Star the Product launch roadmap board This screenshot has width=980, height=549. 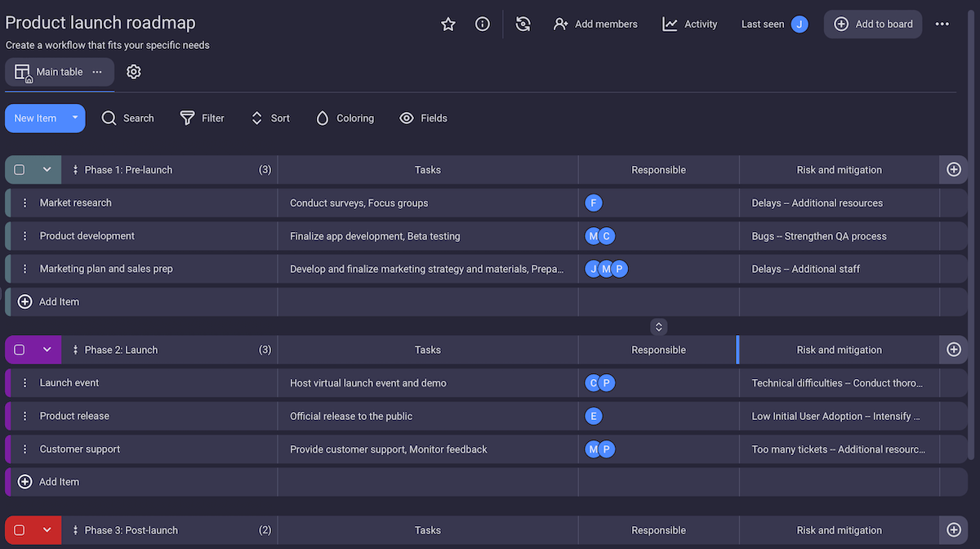448,24
